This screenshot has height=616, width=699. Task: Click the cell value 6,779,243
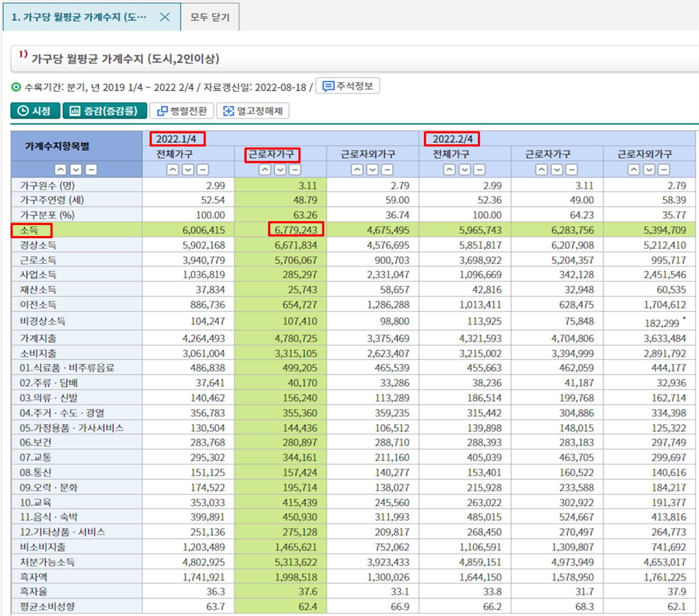coord(296,230)
